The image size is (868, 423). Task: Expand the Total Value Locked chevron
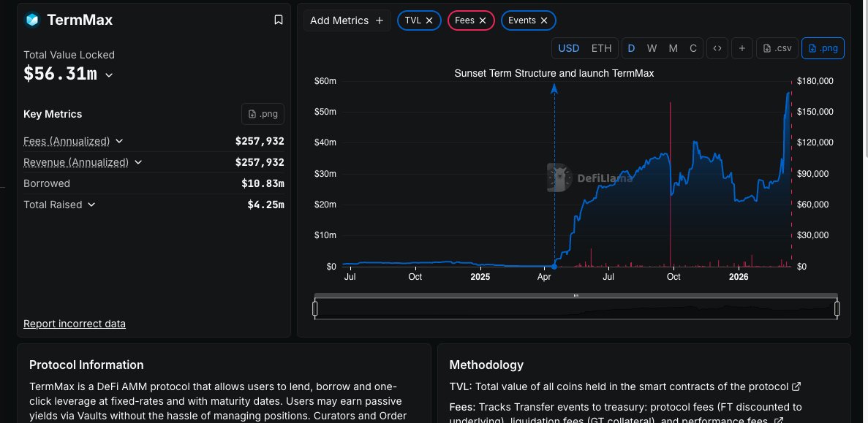110,75
